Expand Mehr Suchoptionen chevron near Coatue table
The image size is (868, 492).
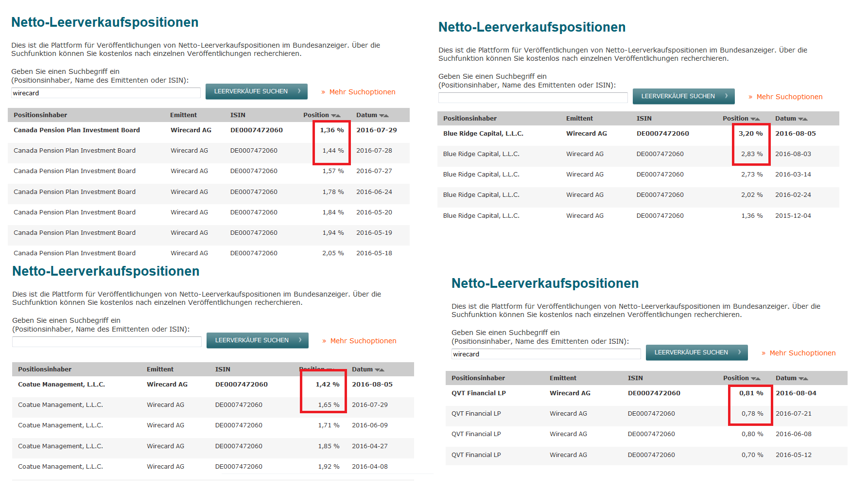[x=325, y=341]
